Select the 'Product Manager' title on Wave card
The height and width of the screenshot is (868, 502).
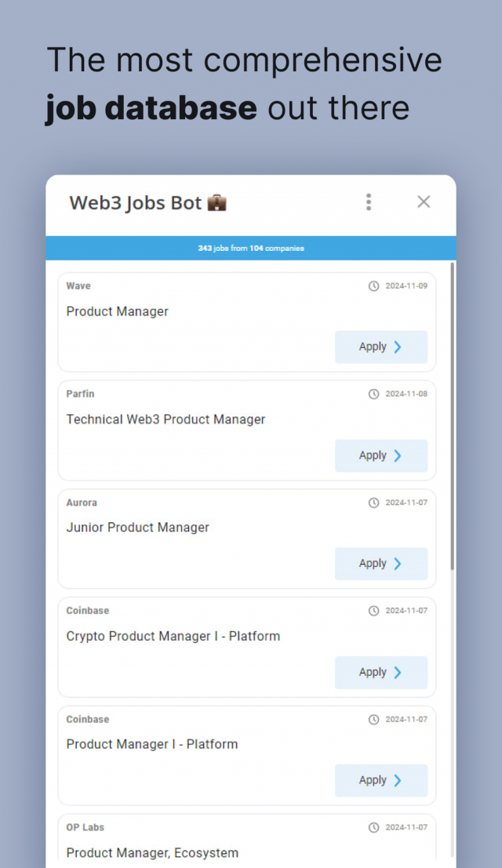click(118, 311)
